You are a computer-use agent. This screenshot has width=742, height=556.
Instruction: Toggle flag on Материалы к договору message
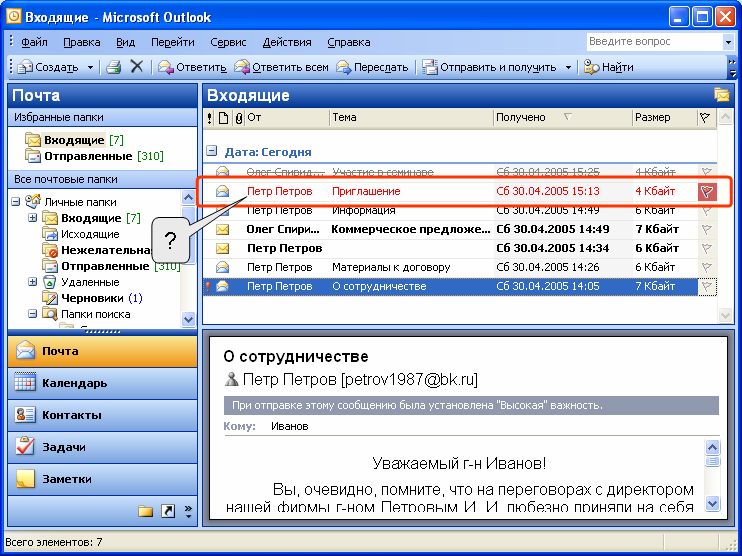(707, 267)
